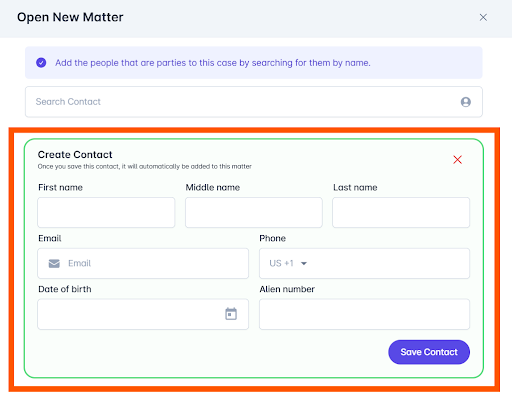Close the Open New Matter dialog

[x=483, y=17]
